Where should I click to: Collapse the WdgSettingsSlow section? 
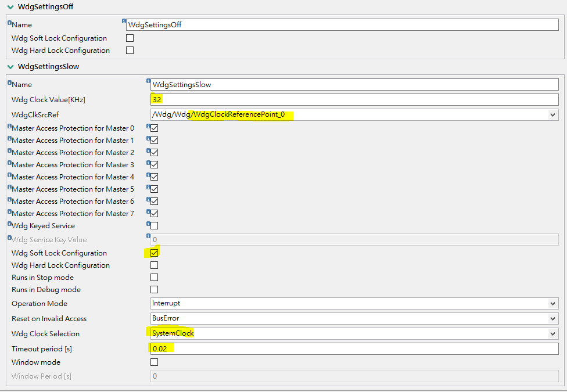pos(10,67)
